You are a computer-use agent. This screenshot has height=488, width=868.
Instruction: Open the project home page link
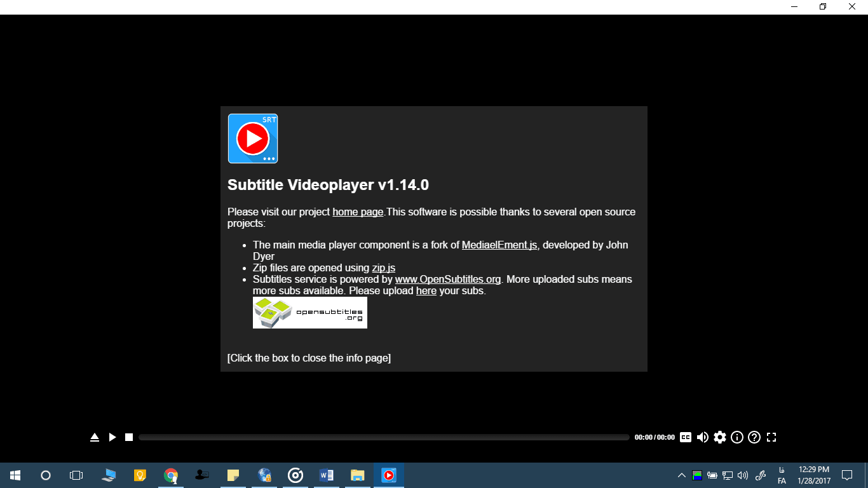[x=358, y=212]
